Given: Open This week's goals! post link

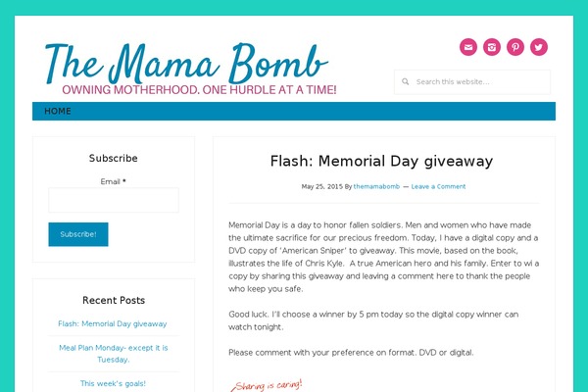Looking at the screenshot, I should click(113, 383).
